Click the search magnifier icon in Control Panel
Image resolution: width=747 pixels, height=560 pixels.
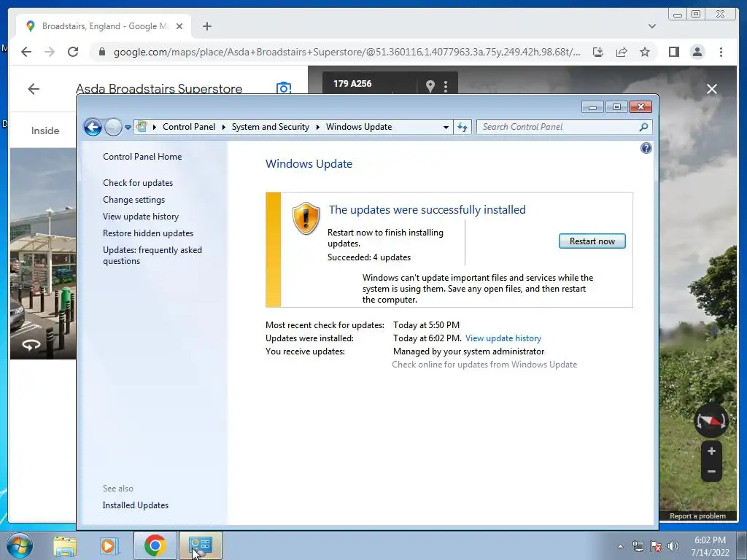pos(643,127)
